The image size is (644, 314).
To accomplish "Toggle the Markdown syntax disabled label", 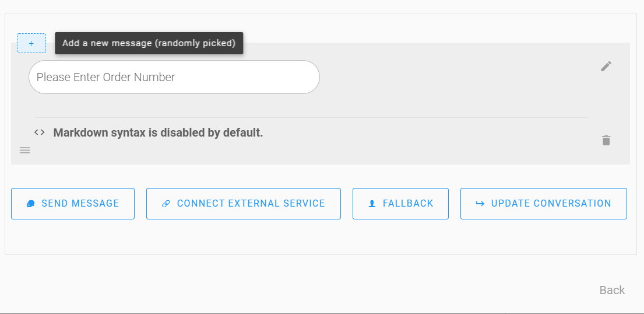I will (x=158, y=132).
